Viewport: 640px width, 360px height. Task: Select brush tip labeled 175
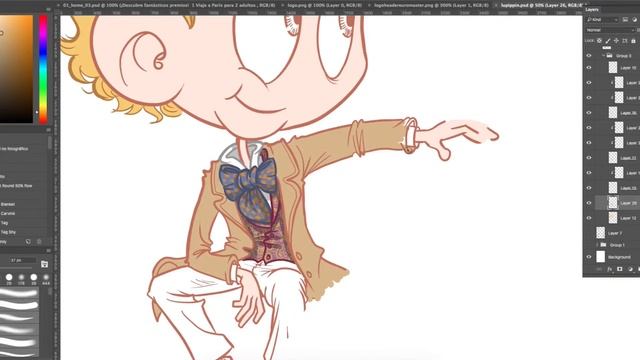pyautogui.click(x=21, y=279)
